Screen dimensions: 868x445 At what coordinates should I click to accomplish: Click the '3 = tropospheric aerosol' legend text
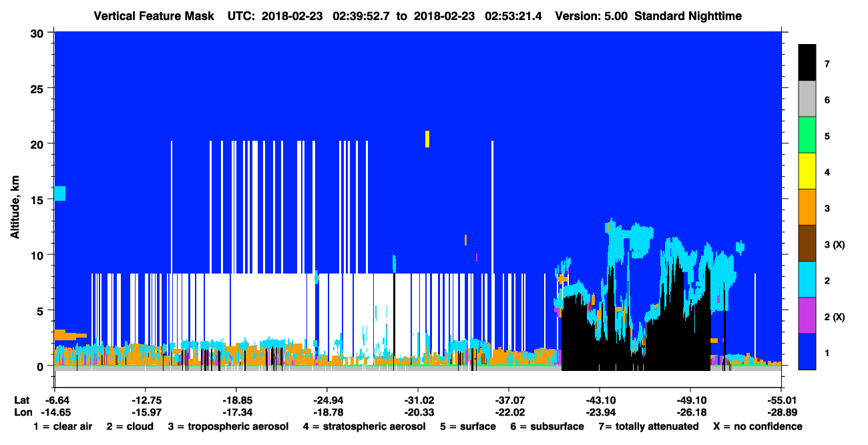[x=228, y=426]
